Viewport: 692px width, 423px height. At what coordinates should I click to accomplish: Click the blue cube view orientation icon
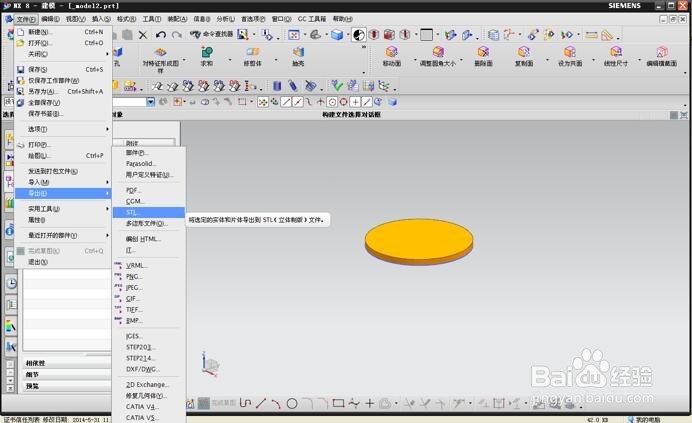[337, 35]
